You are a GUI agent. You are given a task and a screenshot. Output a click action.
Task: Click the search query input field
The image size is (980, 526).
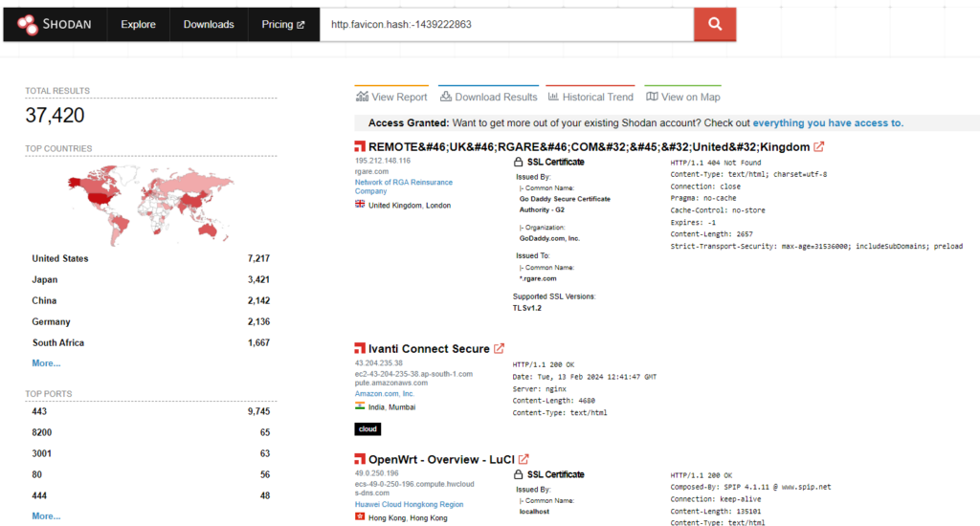pyautogui.click(x=507, y=24)
